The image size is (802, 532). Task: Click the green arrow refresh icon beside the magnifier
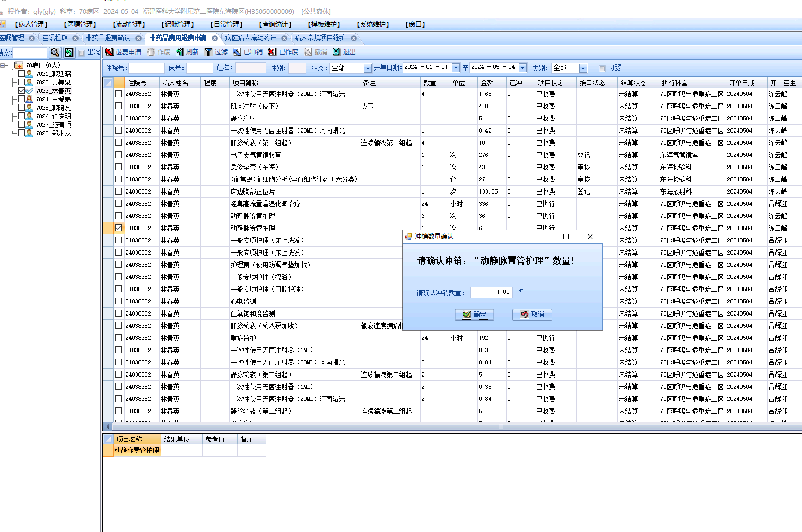[69, 53]
